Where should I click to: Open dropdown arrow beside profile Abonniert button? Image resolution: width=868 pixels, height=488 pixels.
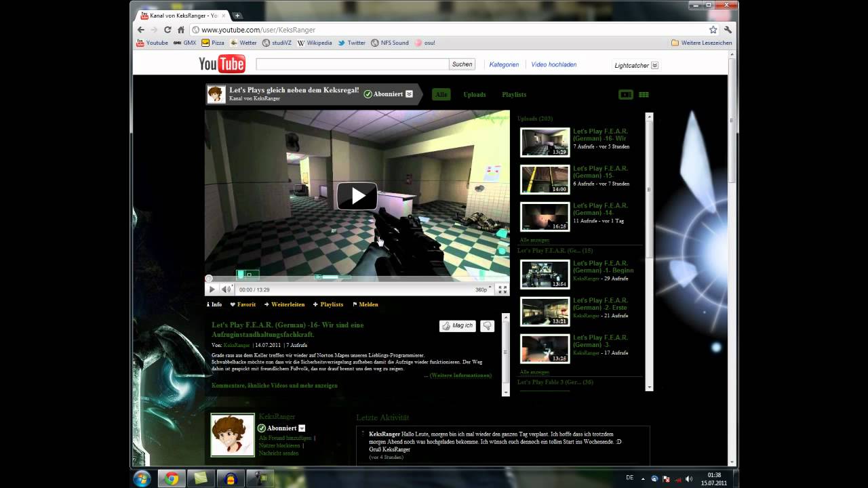coord(302,428)
